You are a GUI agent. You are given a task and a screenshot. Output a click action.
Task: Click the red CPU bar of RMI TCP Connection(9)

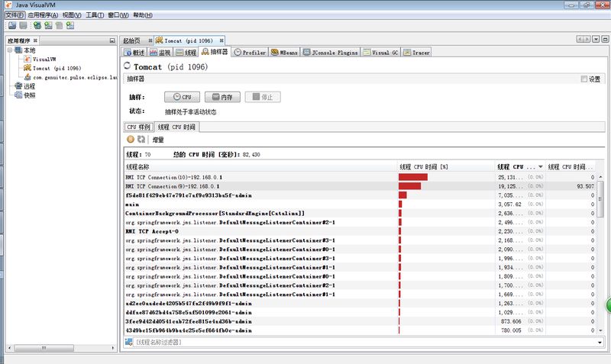(x=409, y=186)
